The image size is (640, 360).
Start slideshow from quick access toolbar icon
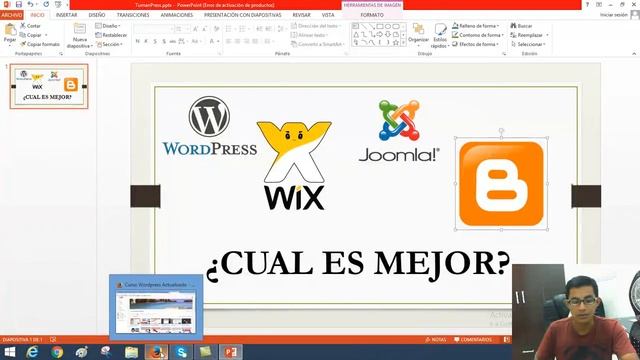tap(58, 4)
